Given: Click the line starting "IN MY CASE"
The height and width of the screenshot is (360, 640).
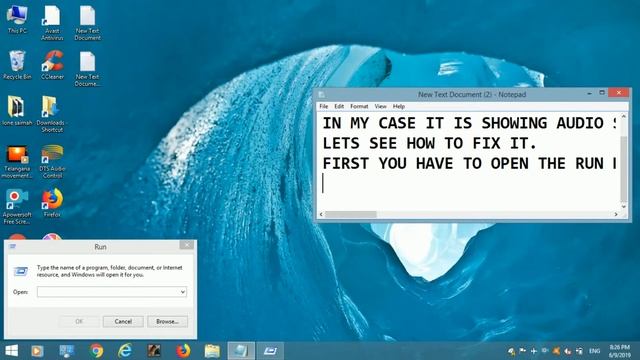Looking at the screenshot, I should click(469, 123).
